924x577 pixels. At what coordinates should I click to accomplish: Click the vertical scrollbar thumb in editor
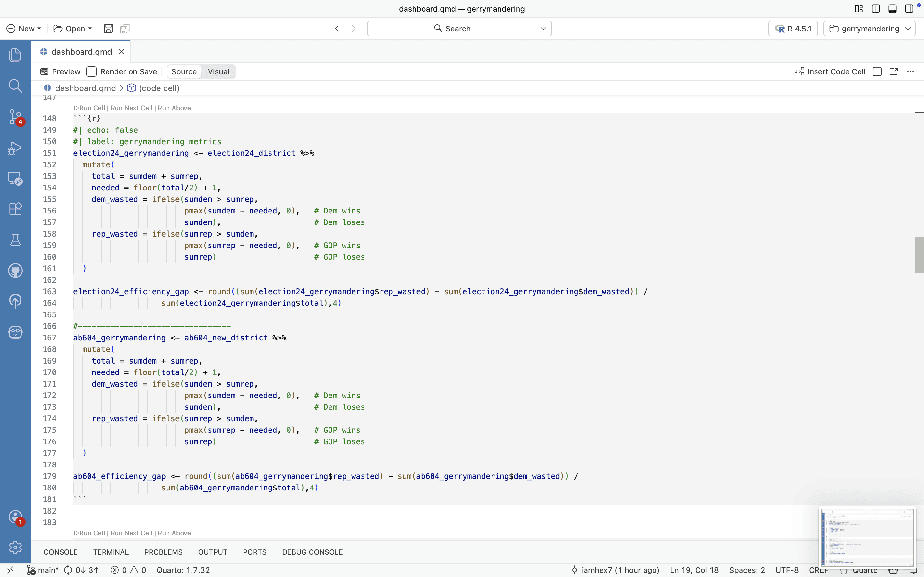coord(919,255)
